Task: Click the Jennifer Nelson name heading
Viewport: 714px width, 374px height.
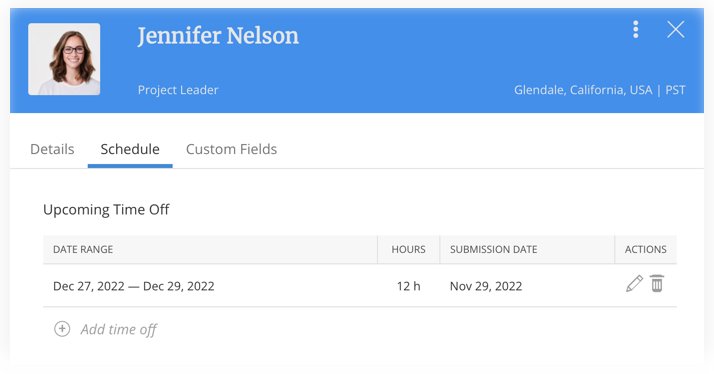Action: coord(218,36)
